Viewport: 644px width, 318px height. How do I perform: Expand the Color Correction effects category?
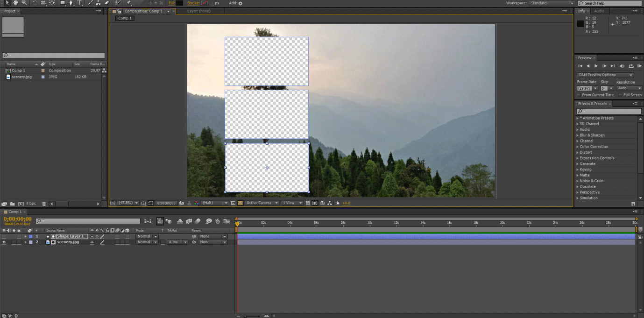577,147
